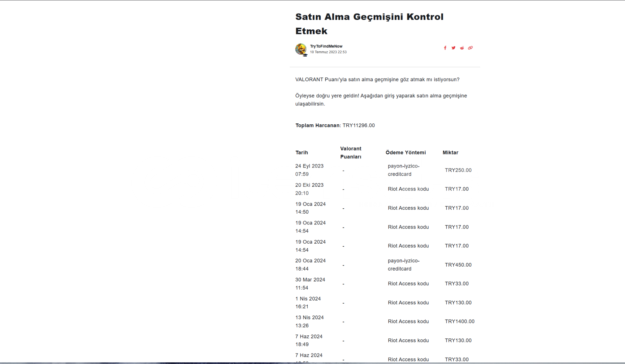625x364 pixels.
Task: Click the graduation cap badge on avatar
Action: coord(305,55)
